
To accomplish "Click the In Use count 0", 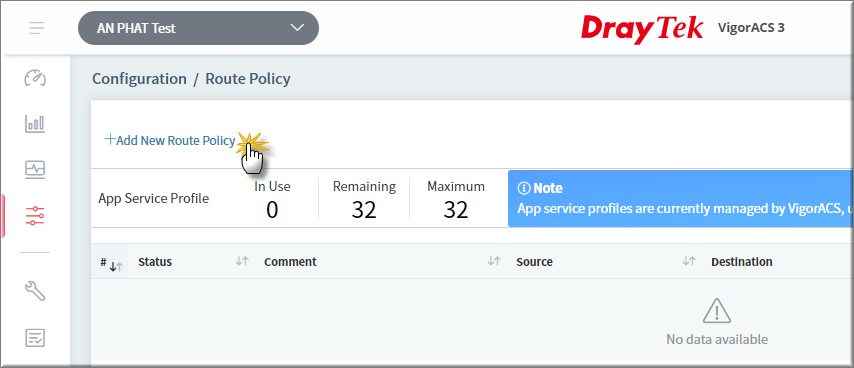I will point(272,210).
